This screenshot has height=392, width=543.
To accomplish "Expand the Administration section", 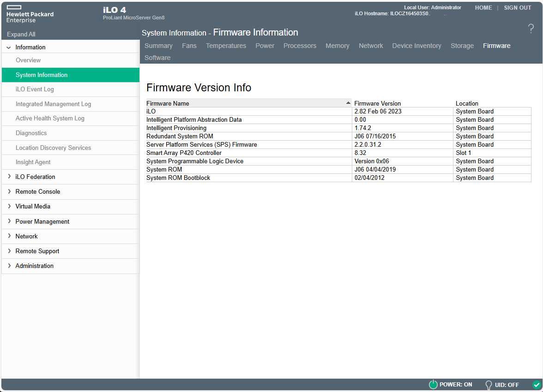I will point(9,266).
